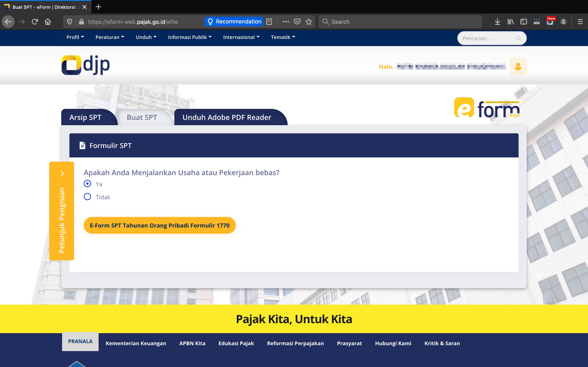
Task: Click the user profile avatar icon
Action: pos(518,66)
